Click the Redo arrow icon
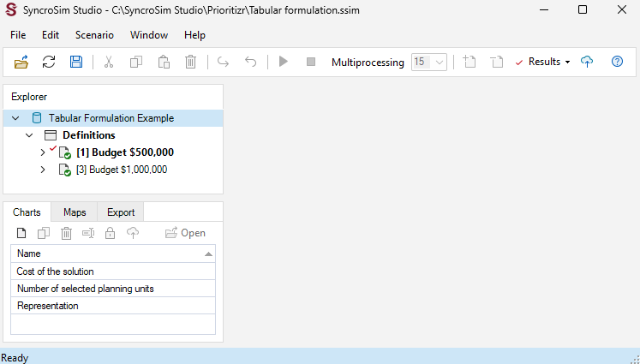 pyautogui.click(x=223, y=62)
